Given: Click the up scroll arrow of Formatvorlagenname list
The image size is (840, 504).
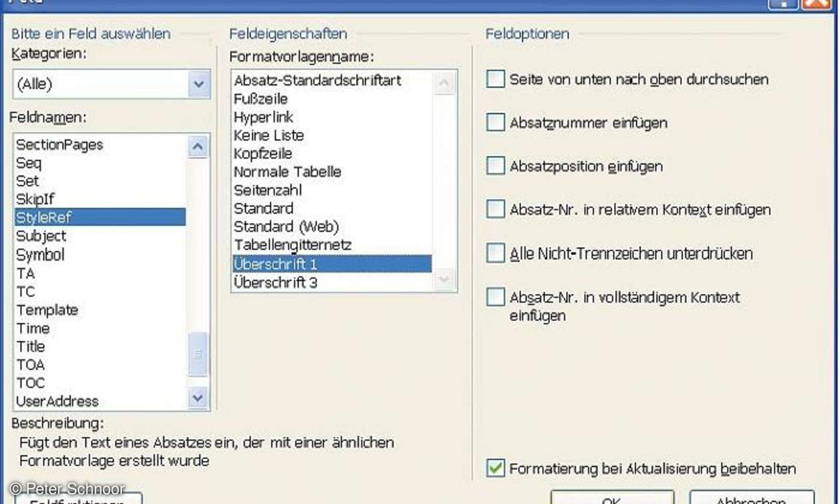Looking at the screenshot, I should pos(444,82).
